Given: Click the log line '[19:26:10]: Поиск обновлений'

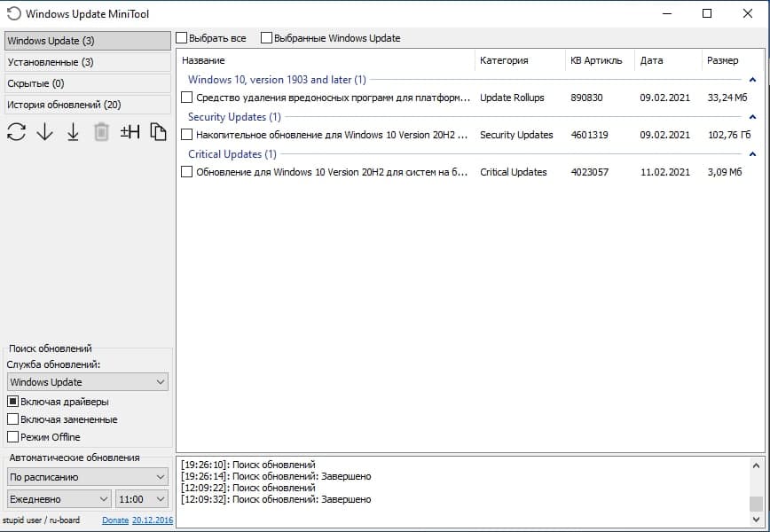Looking at the screenshot, I should click(x=248, y=465).
